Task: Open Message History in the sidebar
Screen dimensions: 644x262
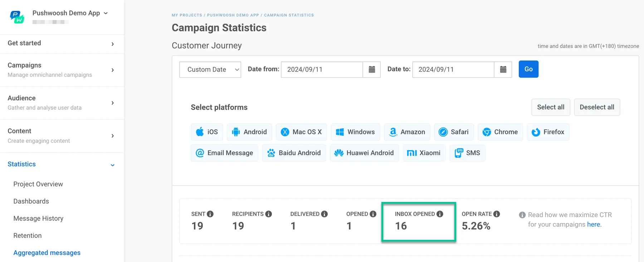Action: tap(38, 218)
